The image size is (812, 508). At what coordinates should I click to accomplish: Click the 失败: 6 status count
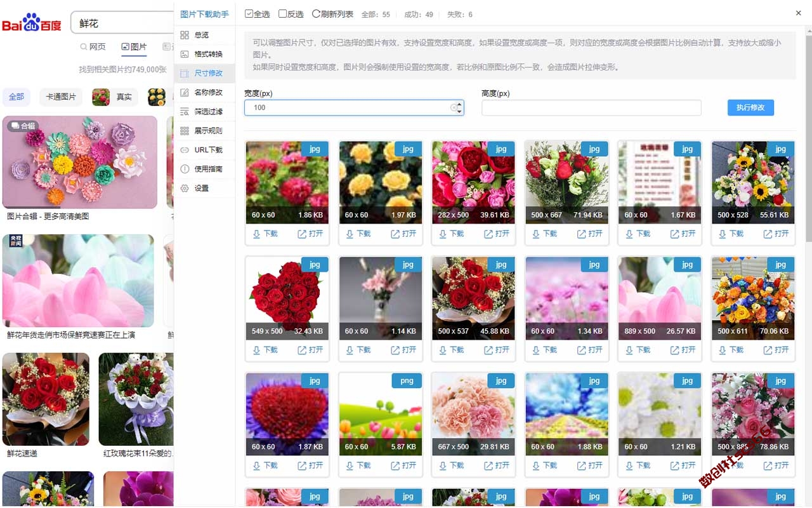(x=460, y=14)
